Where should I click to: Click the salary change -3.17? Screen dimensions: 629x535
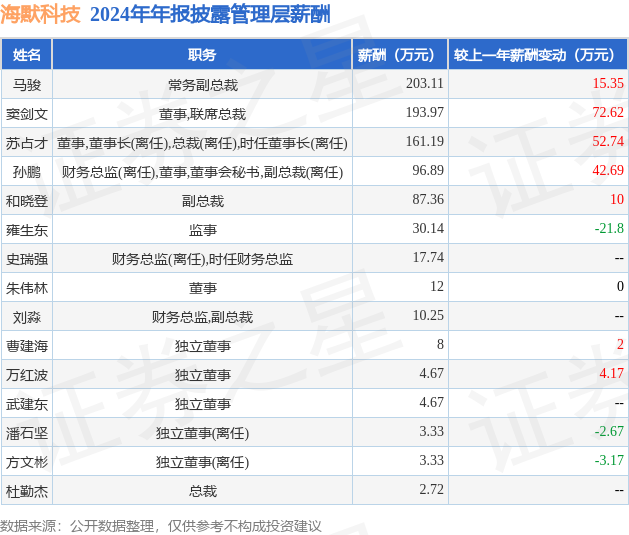[x=609, y=460]
